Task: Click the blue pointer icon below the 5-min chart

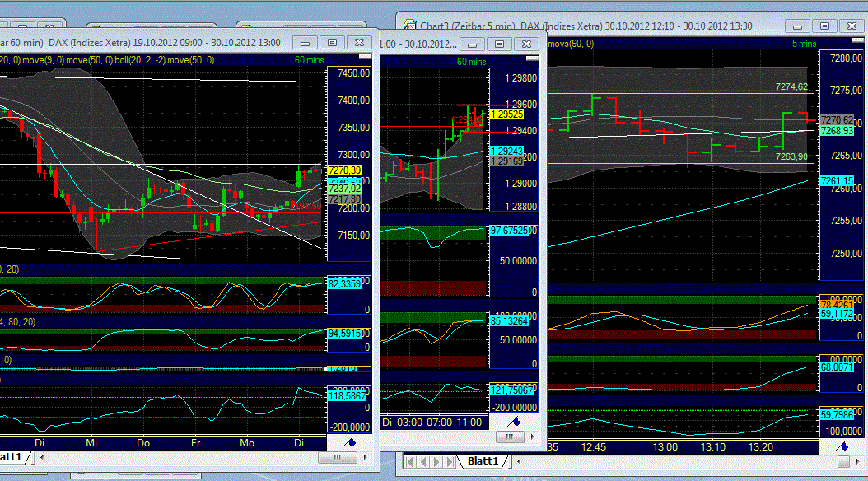Action: [842, 446]
